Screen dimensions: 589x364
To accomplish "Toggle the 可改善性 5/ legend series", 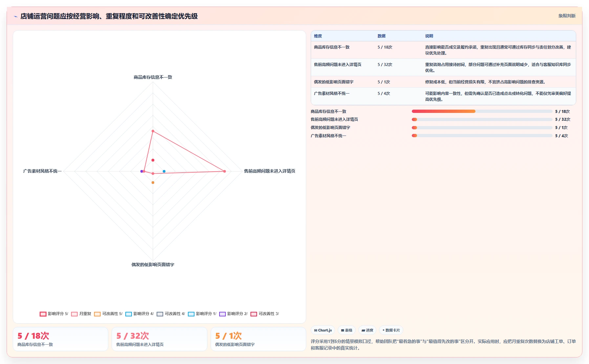I will (108, 314).
